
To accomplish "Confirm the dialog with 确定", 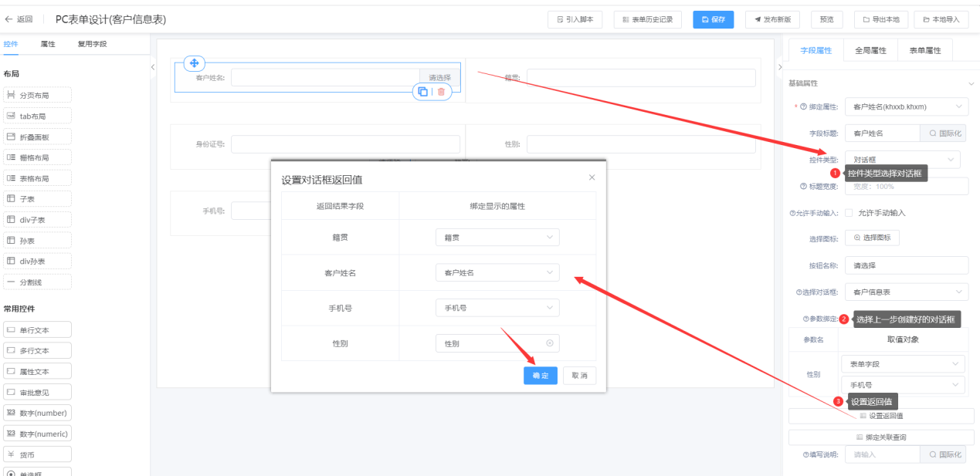I will point(540,376).
